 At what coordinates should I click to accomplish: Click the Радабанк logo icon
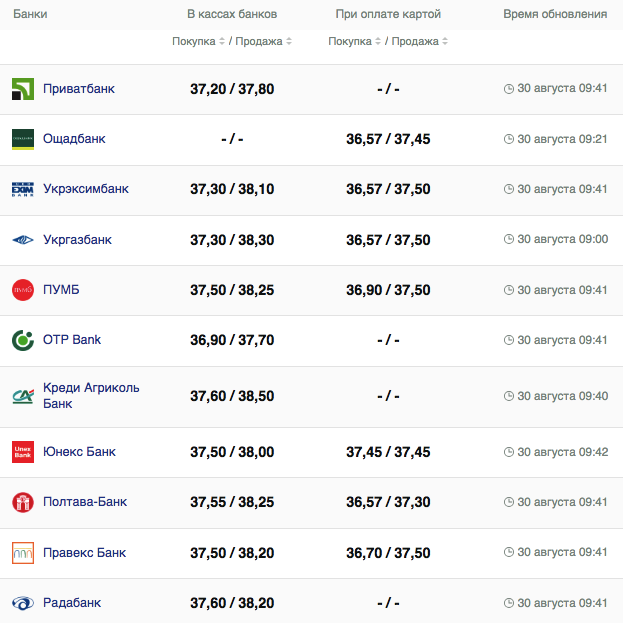click(x=23, y=603)
